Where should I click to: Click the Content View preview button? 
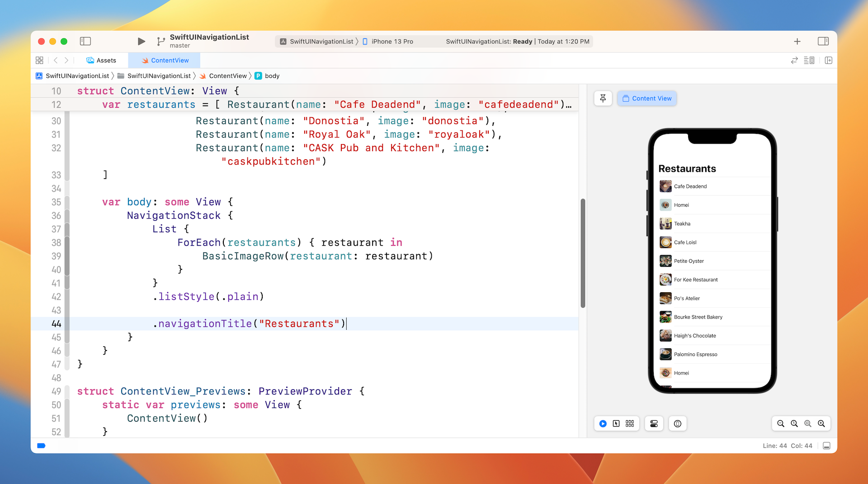click(646, 98)
